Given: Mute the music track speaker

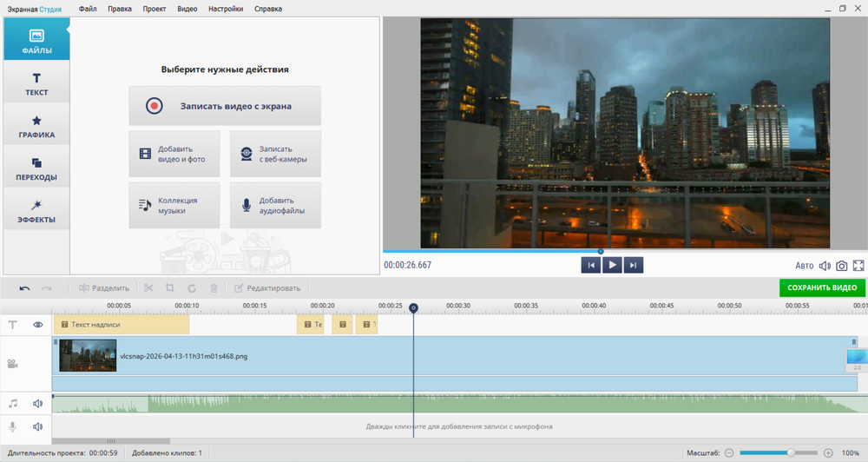Looking at the screenshot, I should point(37,403).
